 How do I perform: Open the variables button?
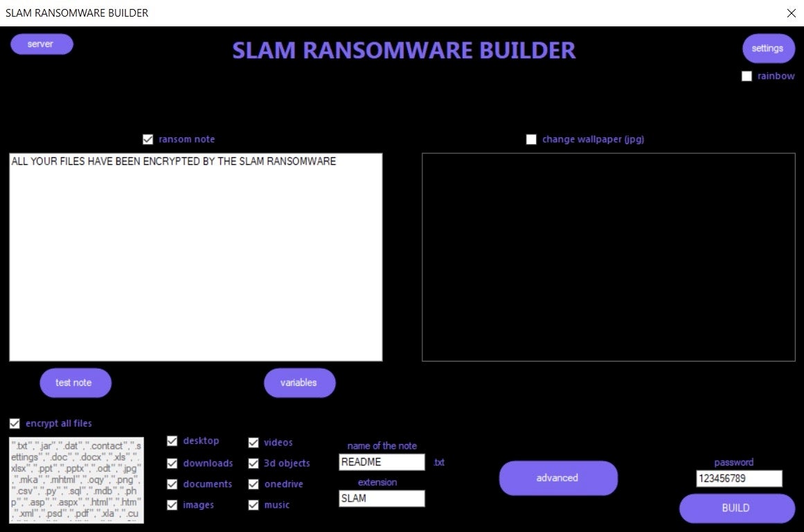pos(299,383)
